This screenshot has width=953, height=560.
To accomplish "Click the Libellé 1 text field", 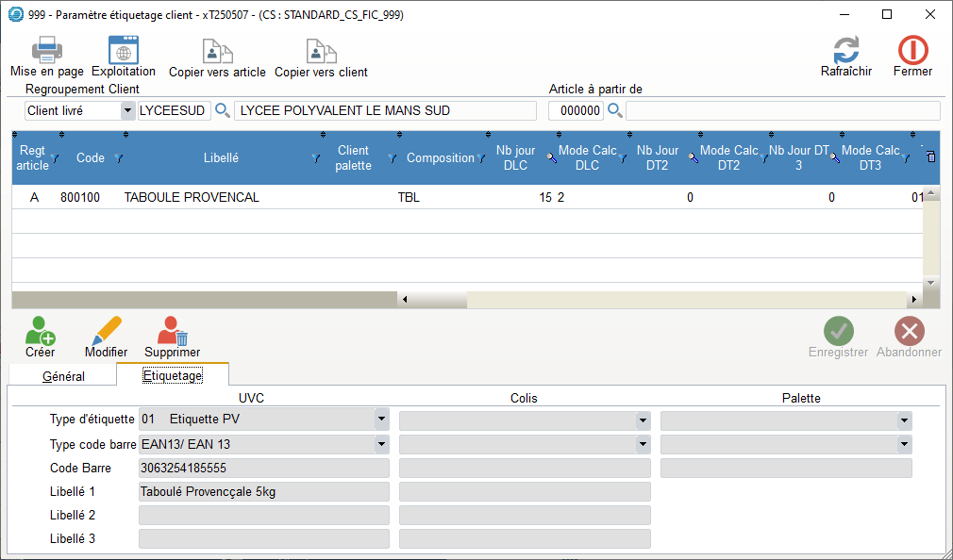I will (x=263, y=491).
